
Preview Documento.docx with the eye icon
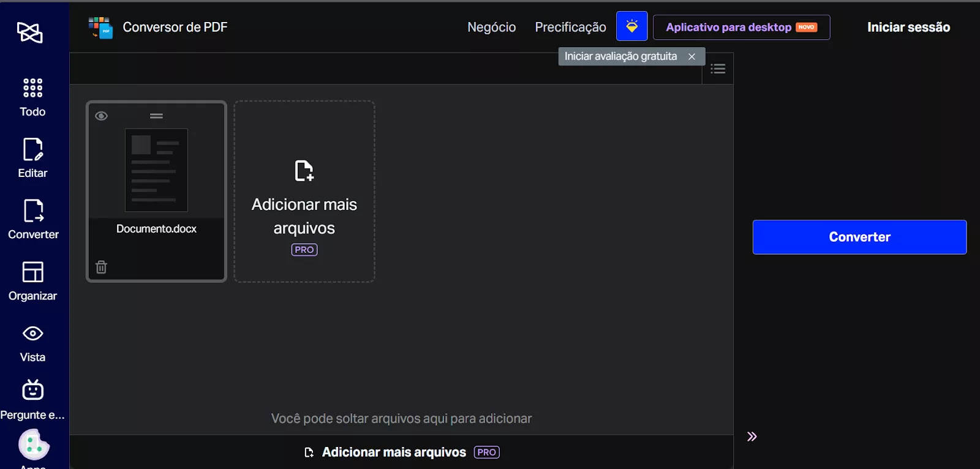[x=102, y=116]
